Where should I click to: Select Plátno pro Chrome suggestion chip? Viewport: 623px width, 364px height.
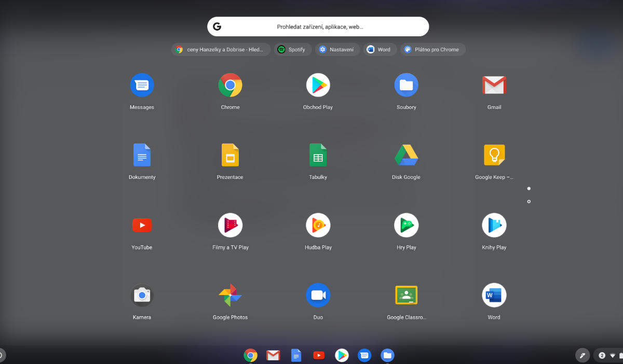(x=432, y=50)
